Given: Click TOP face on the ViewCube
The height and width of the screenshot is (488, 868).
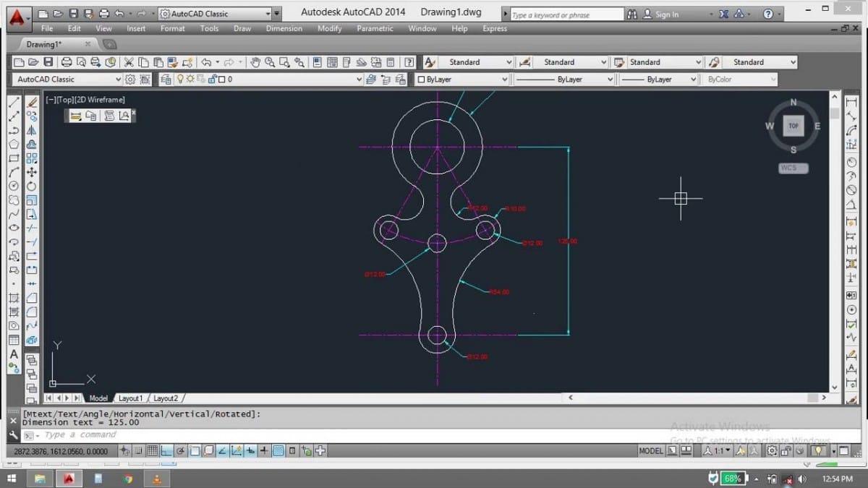Looking at the screenshot, I should coord(793,126).
